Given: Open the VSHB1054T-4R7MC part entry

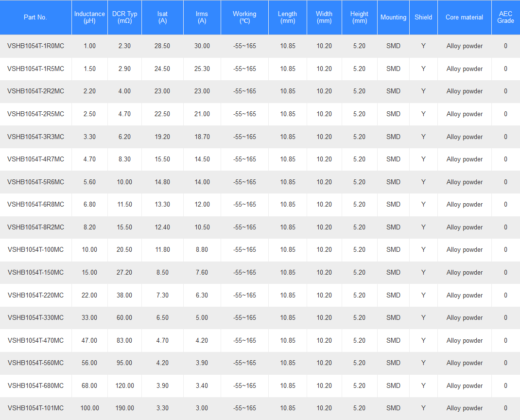Looking at the screenshot, I should [x=35, y=159].
